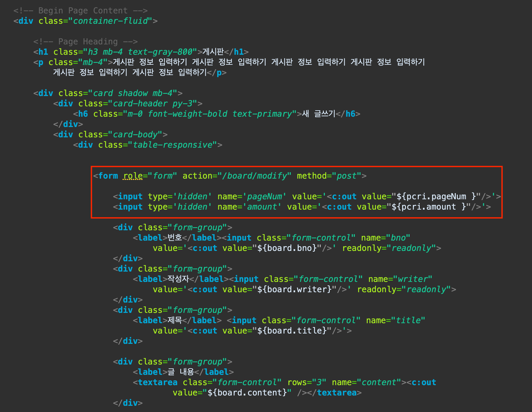Click the ${board.title} expression
Screen dimensions: 532x412
(x=292, y=331)
